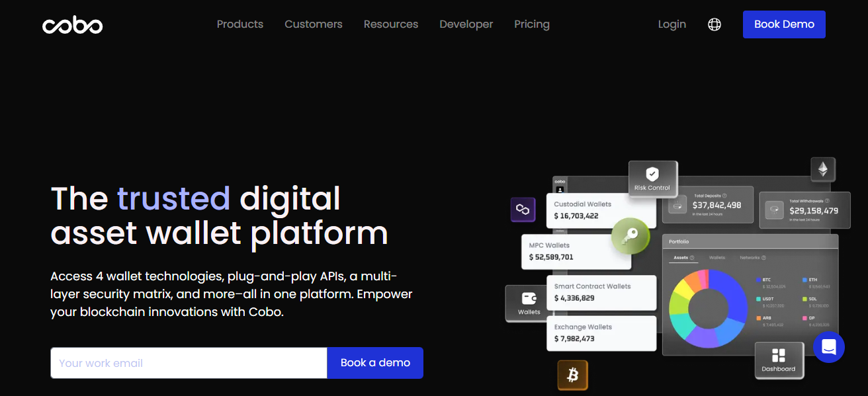Open the Developer menu
Image resolution: width=868 pixels, height=396 pixels.
tap(466, 24)
